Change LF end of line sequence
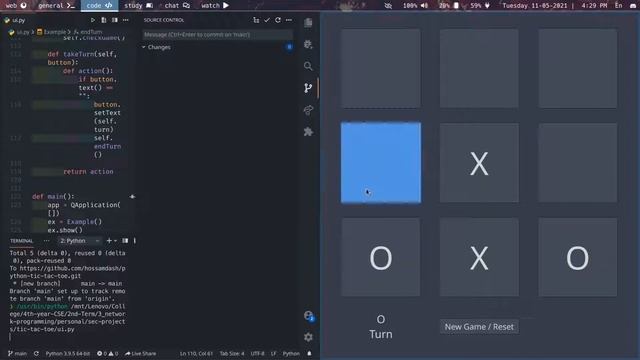The image size is (640, 360). [x=273, y=353]
